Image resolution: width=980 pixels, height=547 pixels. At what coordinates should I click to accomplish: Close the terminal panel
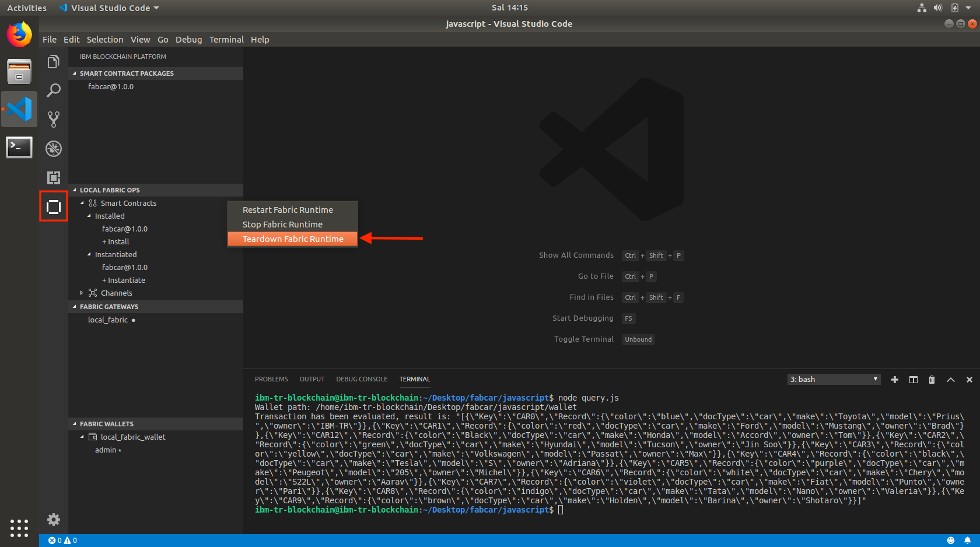970,380
